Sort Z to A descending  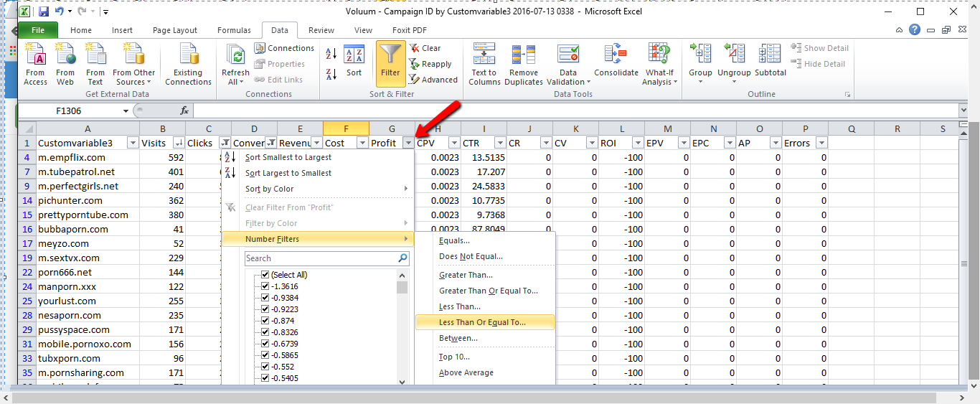click(x=331, y=74)
